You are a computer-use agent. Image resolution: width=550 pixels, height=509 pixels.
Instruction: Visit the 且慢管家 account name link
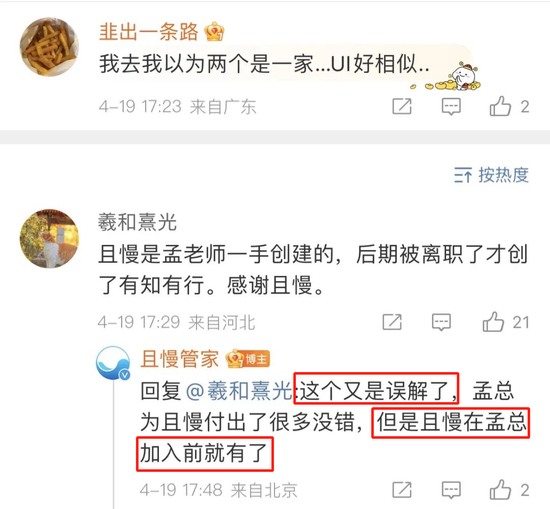[x=180, y=359]
